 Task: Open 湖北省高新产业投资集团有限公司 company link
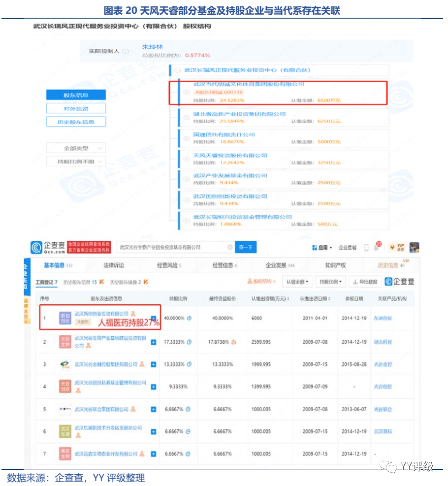point(239,114)
